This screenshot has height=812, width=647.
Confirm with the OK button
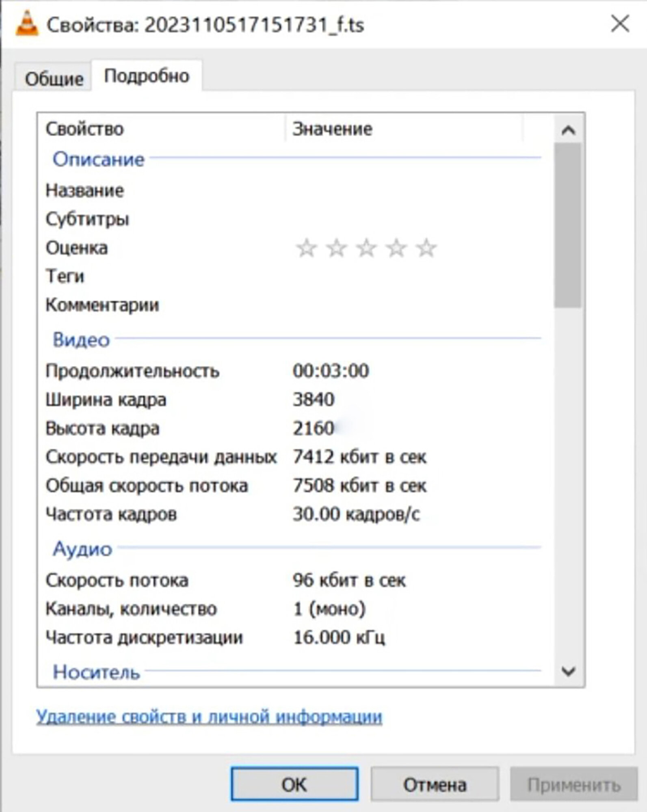pos(294,784)
